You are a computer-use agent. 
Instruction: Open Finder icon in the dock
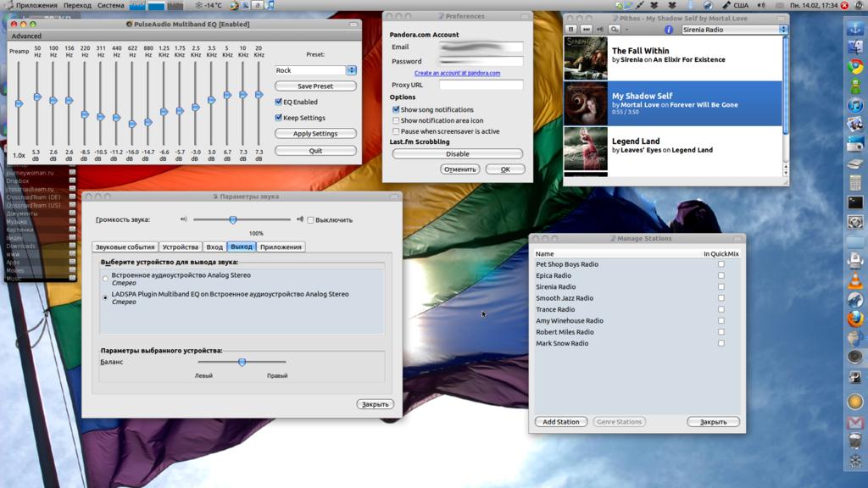(855, 47)
